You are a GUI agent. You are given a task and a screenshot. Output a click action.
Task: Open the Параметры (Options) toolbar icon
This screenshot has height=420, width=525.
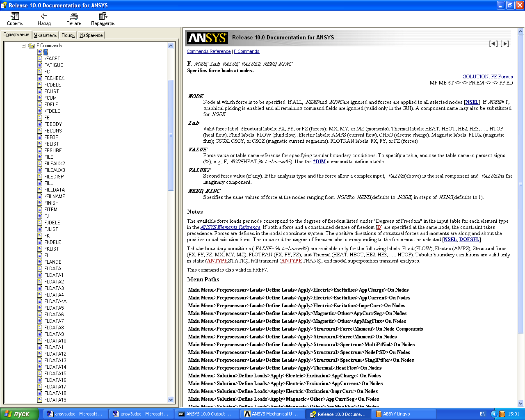pos(103,16)
